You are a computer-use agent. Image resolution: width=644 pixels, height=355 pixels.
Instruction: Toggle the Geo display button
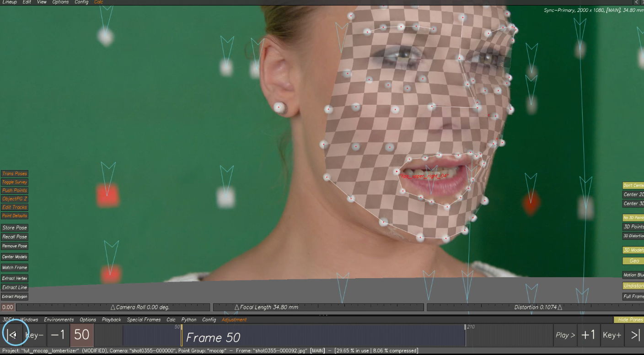tap(633, 261)
